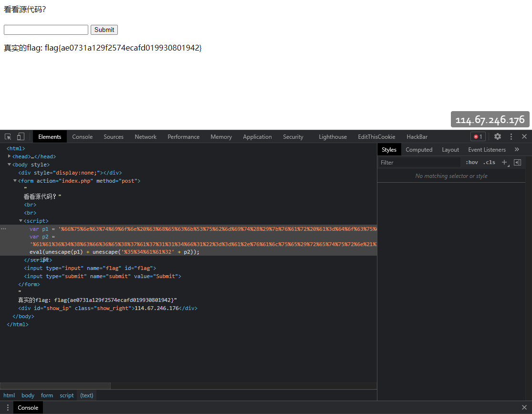This screenshot has height=414, width=532.
Task: Switch to the Elements tab
Action: (x=50, y=136)
